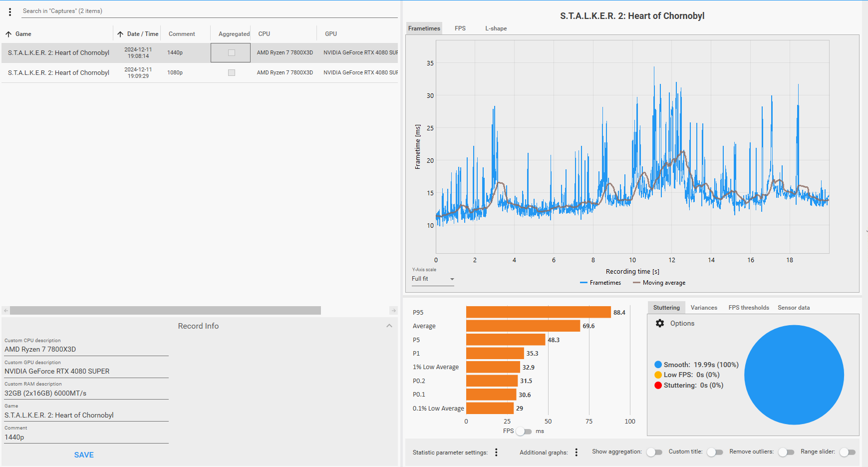Viewport: 868px width, 467px height.
Task: Switch to the L-shape tab
Action: pyautogui.click(x=496, y=28)
